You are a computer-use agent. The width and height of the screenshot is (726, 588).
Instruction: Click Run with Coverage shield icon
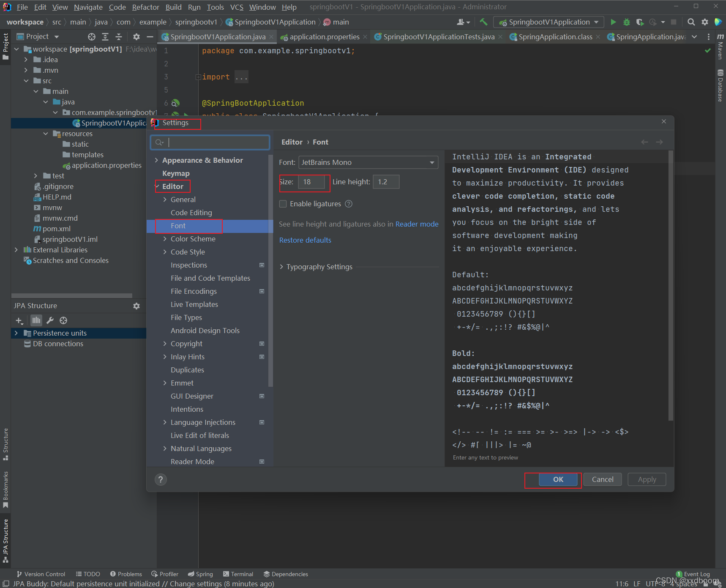click(x=640, y=22)
